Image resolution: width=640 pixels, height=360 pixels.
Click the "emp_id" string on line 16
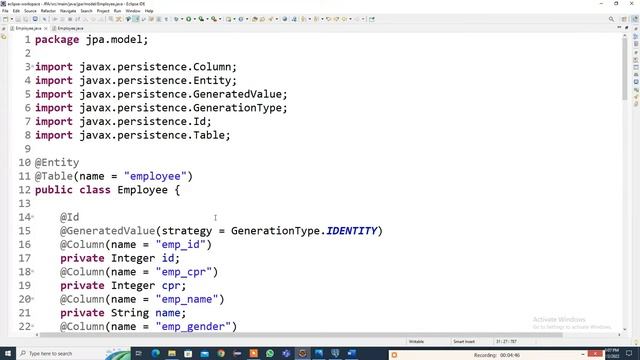coord(180,245)
